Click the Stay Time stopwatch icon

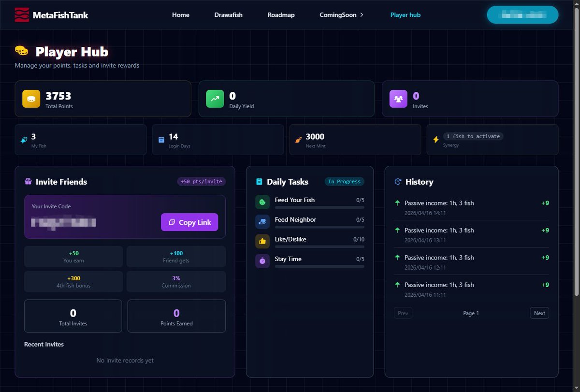262,261
